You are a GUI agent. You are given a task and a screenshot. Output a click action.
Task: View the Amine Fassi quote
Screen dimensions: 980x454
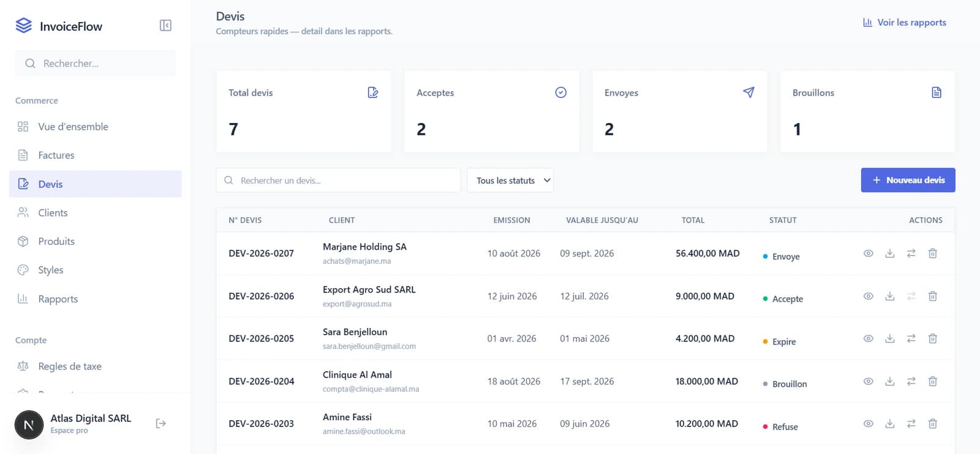[x=869, y=423]
